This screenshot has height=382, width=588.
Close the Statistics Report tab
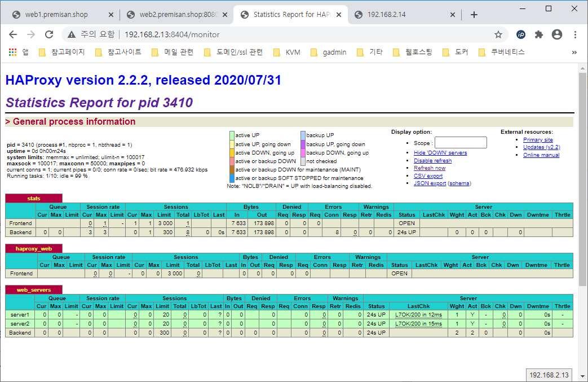tap(339, 15)
